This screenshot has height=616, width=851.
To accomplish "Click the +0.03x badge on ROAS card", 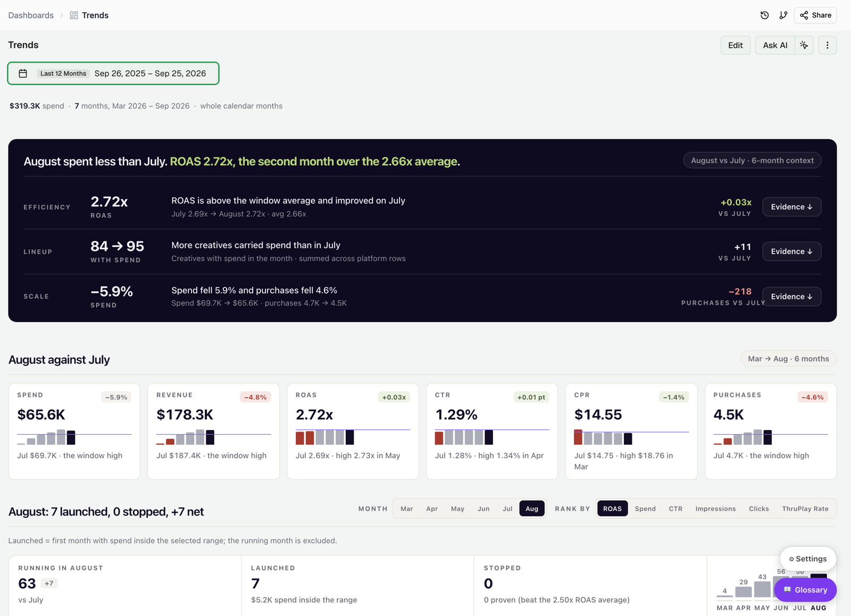I will [x=394, y=397].
